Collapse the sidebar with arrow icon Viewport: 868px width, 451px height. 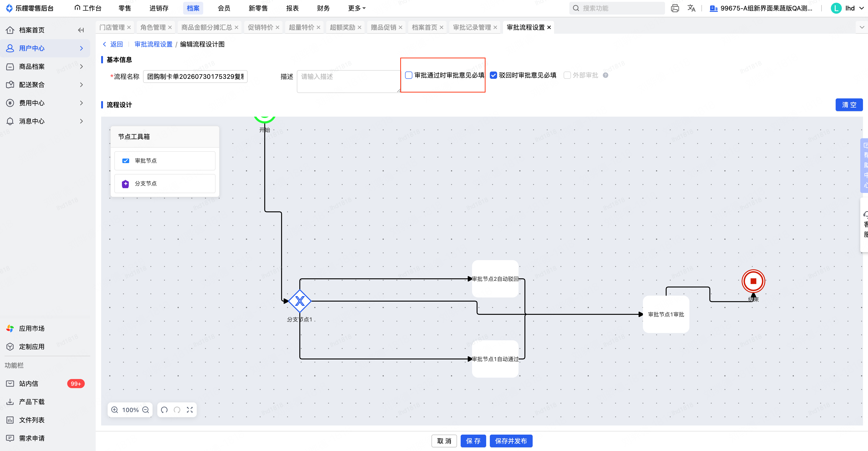(x=80, y=30)
